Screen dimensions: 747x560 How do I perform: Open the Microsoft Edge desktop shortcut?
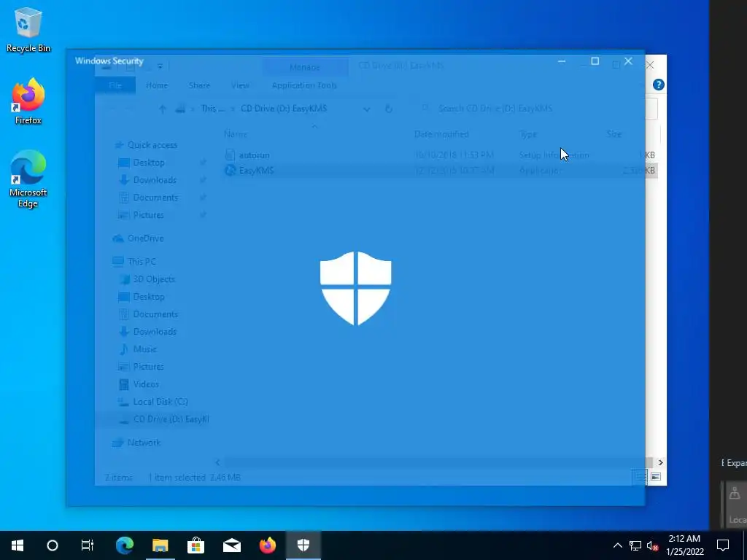click(28, 179)
